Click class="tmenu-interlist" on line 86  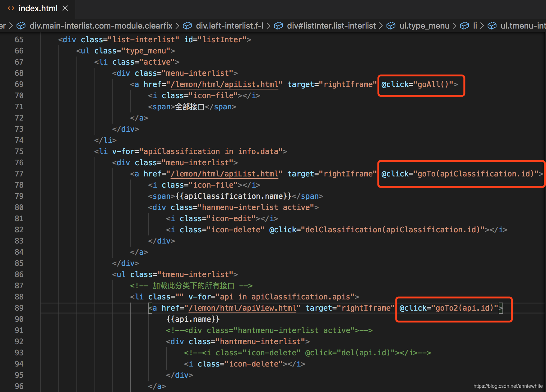click(182, 274)
